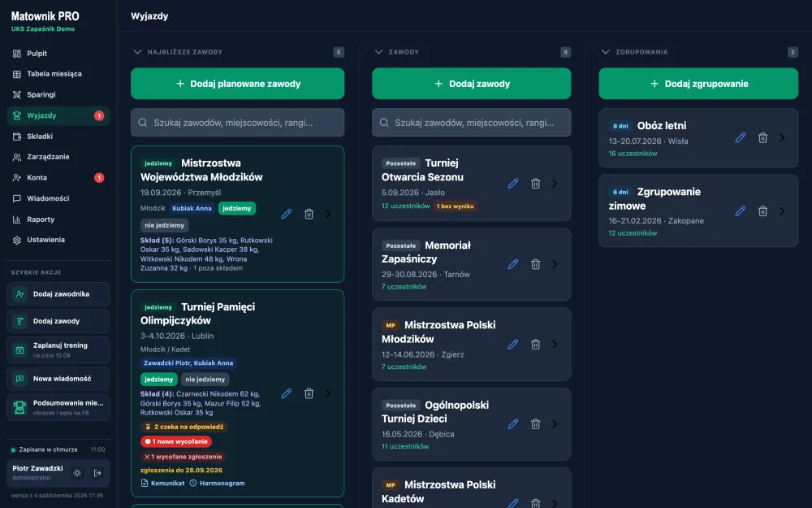Viewport: 812px width, 508px height.
Task: Expand Turniej Otwarcia Sezonu with right chevron
Action: 555,184
